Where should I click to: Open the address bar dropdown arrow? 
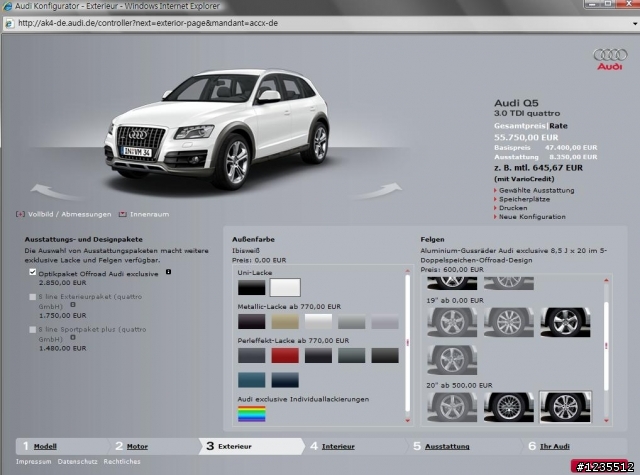pos(635,24)
